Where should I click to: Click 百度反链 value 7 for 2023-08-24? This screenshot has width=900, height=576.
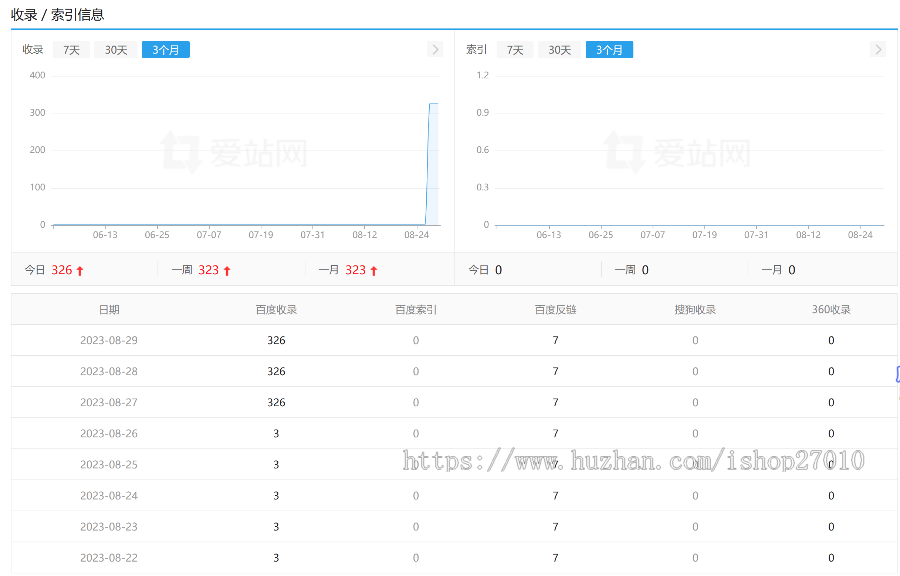(x=555, y=496)
